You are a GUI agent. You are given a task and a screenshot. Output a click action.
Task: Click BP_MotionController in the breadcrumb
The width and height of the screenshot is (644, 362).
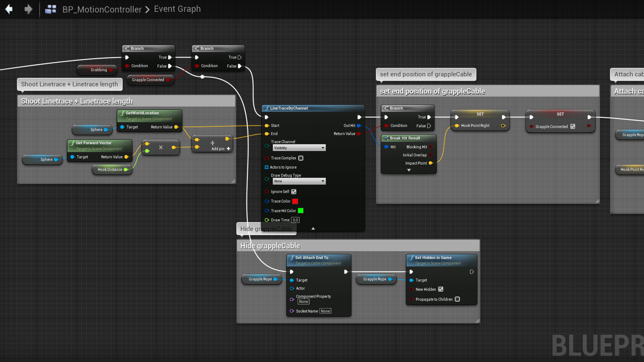click(x=102, y=9)
